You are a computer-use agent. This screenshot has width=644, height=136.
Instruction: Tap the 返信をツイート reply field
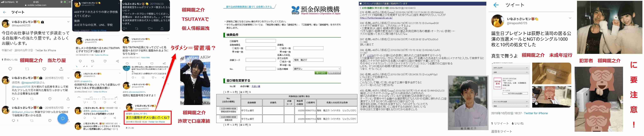click(x=502, y=132)
